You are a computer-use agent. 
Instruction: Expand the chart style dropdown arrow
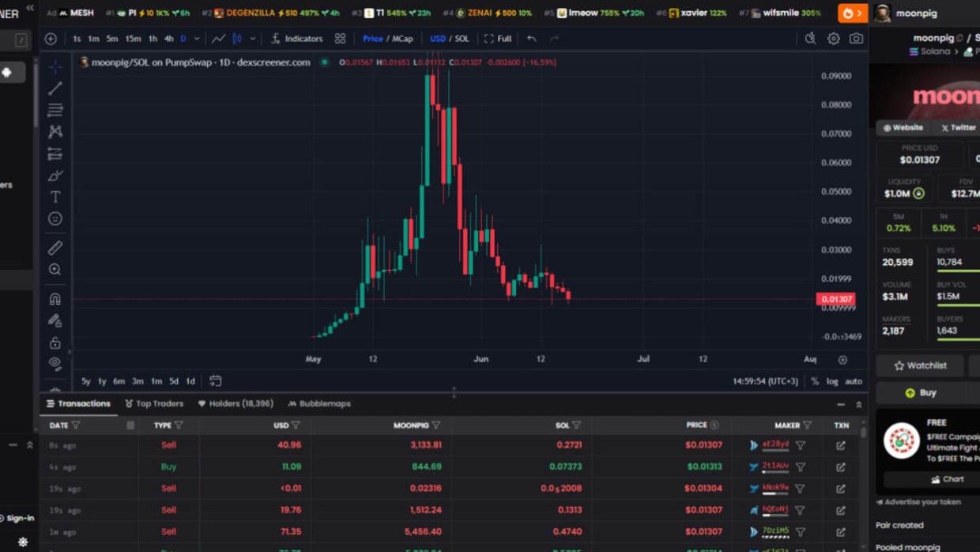click(x=253, y=39)
